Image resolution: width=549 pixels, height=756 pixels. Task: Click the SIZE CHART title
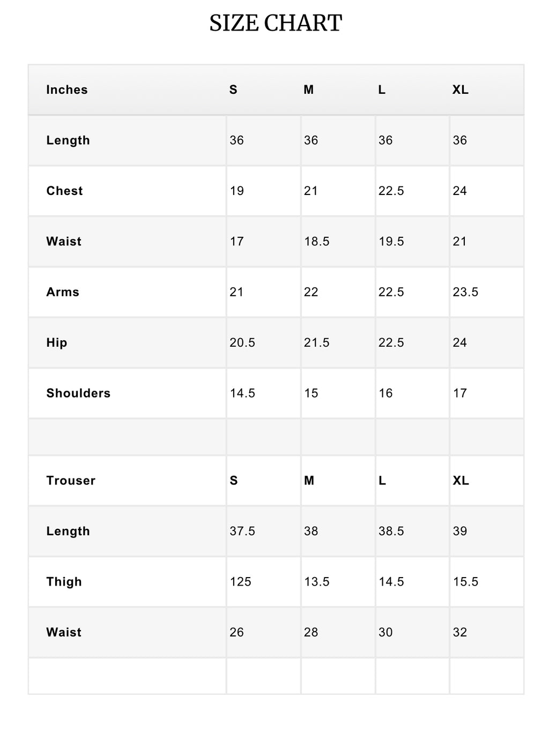[x=276, y=23]
